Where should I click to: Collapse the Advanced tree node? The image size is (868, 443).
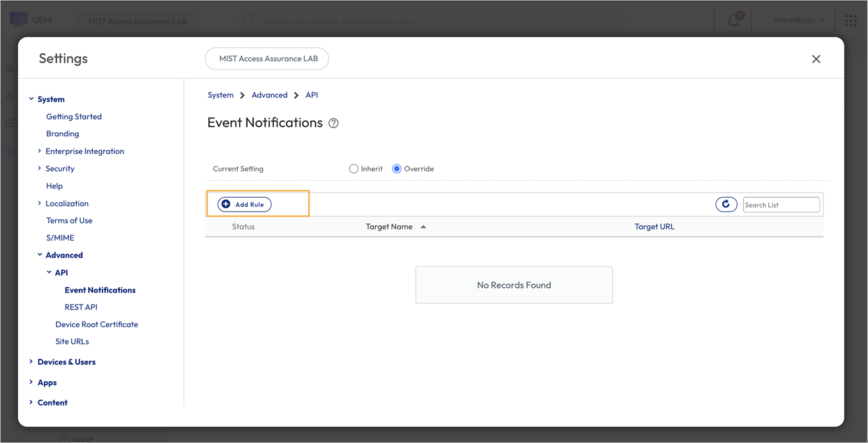click(39, 255)
